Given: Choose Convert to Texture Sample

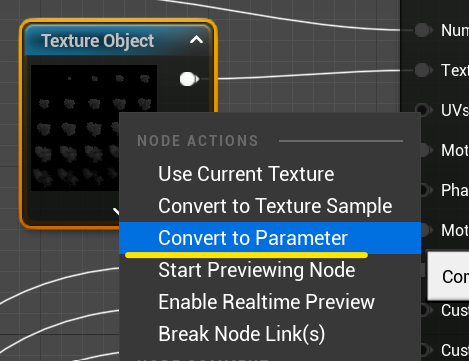Looking at the screenshot, I should click(x=275, y=206).
